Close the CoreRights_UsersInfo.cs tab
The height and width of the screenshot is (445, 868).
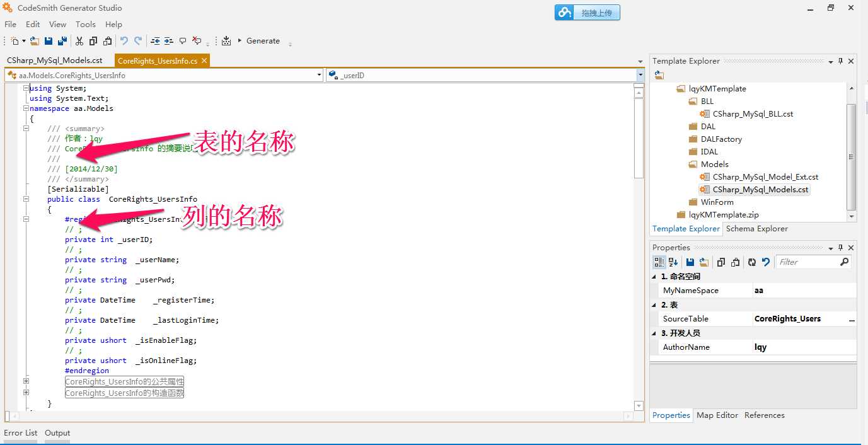click(204, 61)
